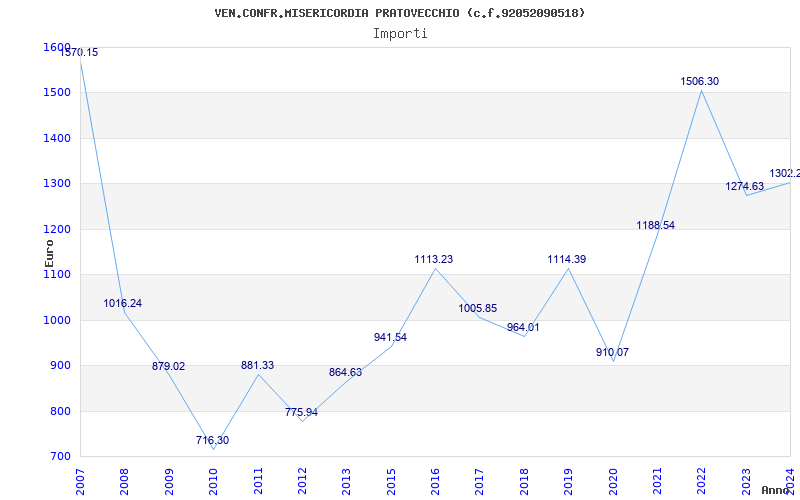Click the 1005.85 data value

coord(478,308)
